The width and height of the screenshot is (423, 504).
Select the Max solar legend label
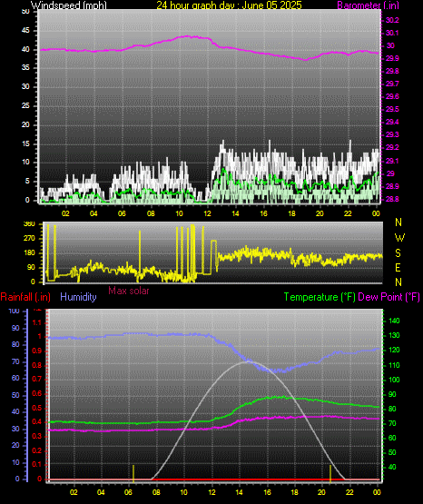(x=129, y=291)
